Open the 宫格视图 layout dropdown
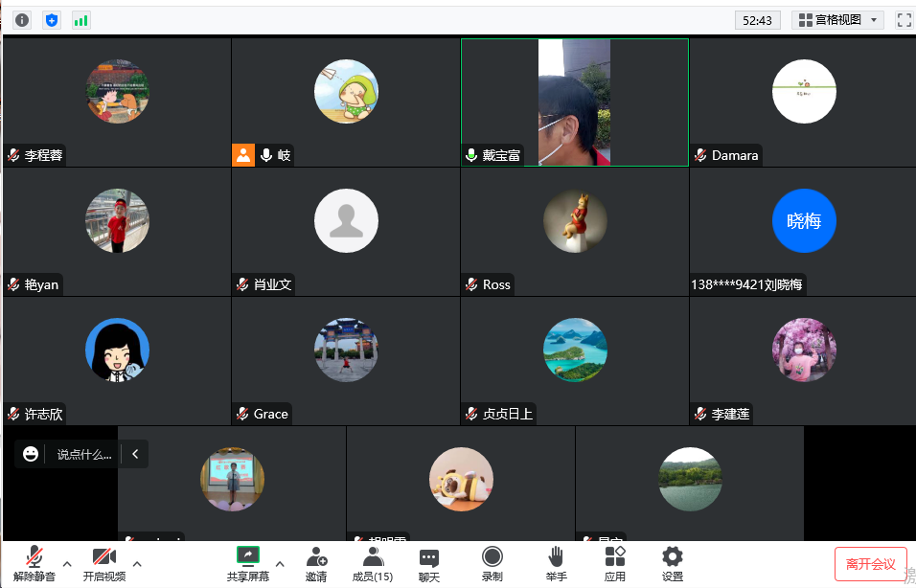The height and width of the screenshot is (588, 916). 837,19
